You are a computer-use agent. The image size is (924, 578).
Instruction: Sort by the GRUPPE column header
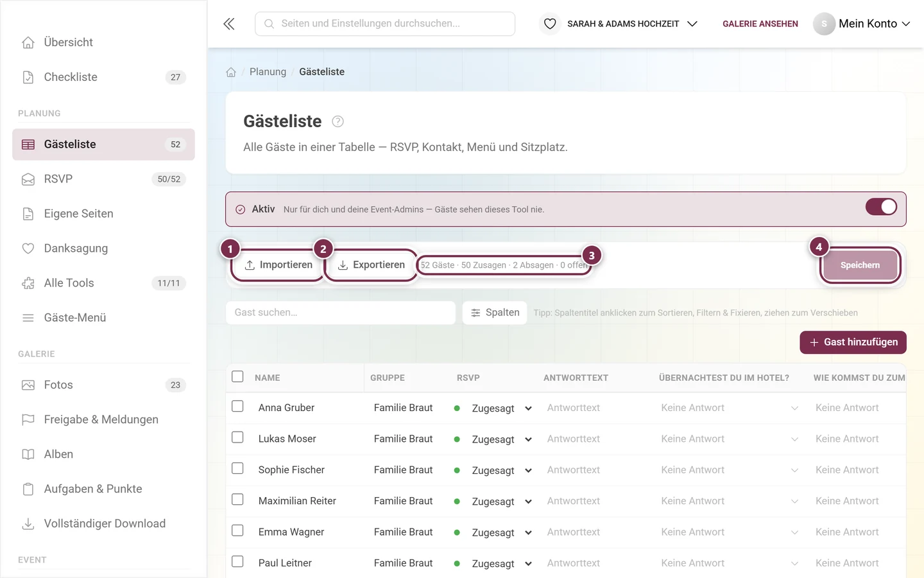point(388,378)
